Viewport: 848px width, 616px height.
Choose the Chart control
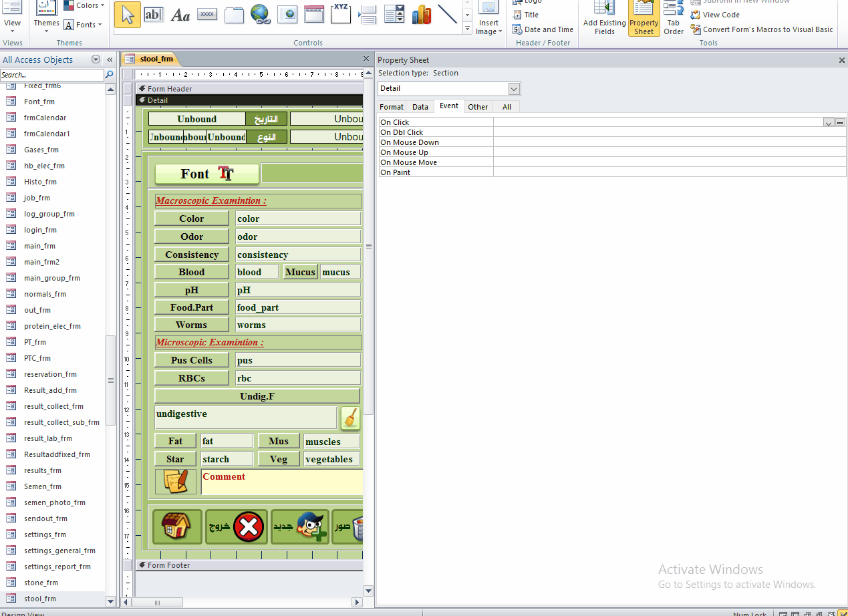pos(421,14)
